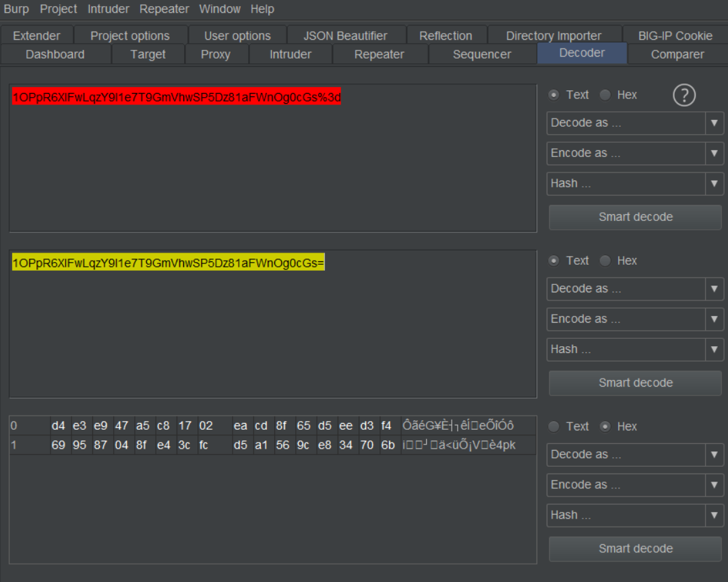Select Hex radio in first decoder panel

pos(605,95)
